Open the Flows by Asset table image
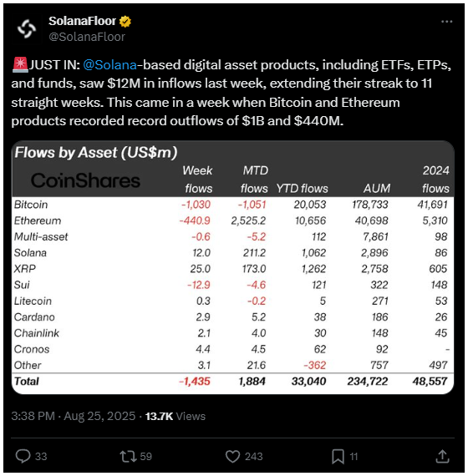This screenshot has height=476, width=468. tap(233, 267)
